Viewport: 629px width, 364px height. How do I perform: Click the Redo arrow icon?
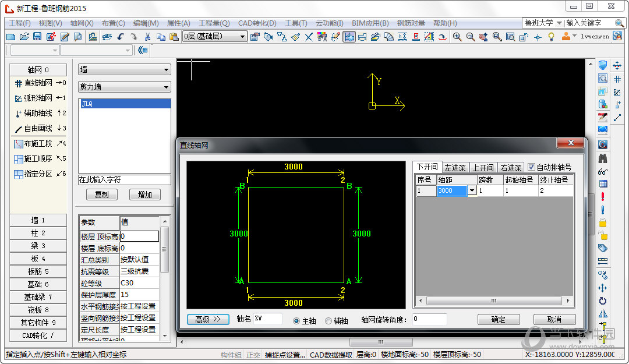pos(133,37)
